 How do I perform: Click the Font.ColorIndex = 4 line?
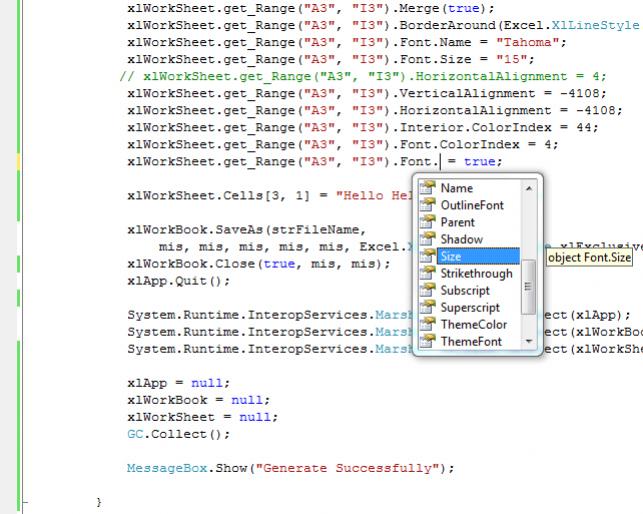pos(343,145)
